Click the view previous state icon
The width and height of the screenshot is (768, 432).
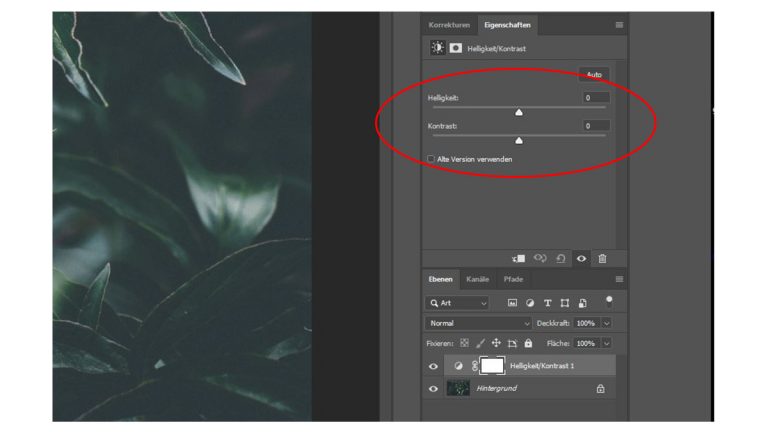pos(540,258)
